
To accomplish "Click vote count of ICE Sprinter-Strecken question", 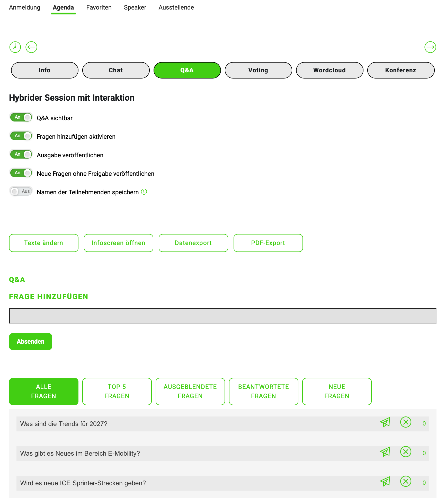I will point(424,483).
